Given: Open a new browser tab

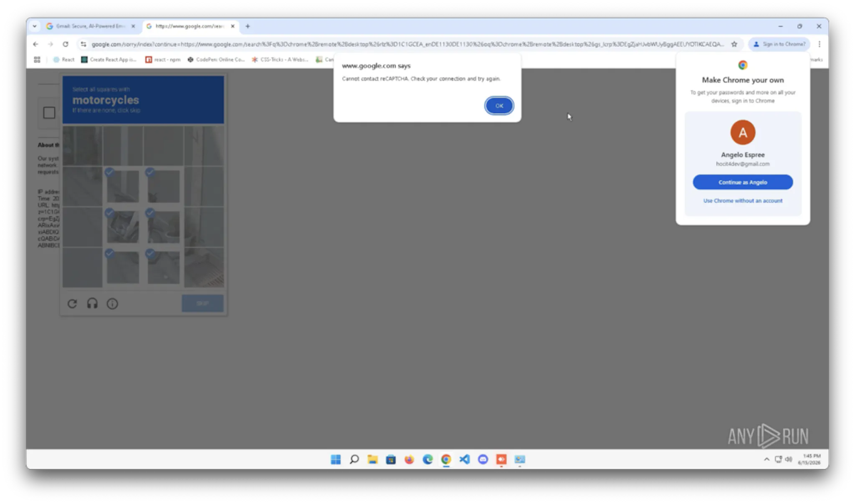Looking at the screenshot, I should click(248, 26).
